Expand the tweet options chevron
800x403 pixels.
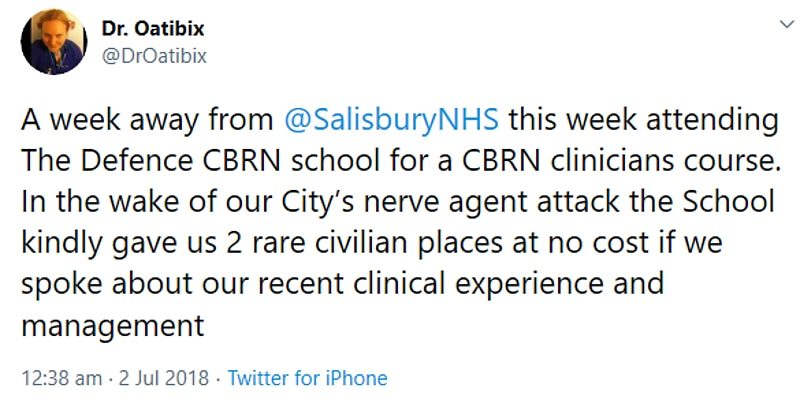coord(787,24)
